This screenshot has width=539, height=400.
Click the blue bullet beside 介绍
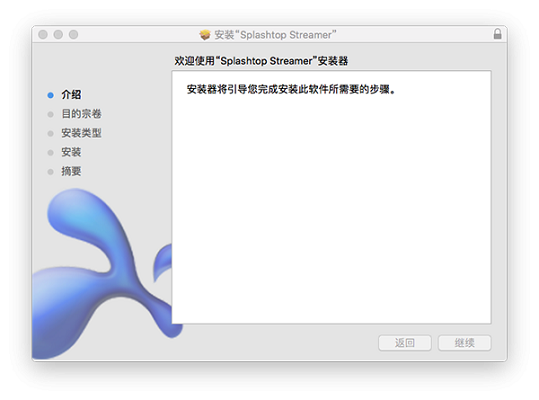tap(51, 95)
